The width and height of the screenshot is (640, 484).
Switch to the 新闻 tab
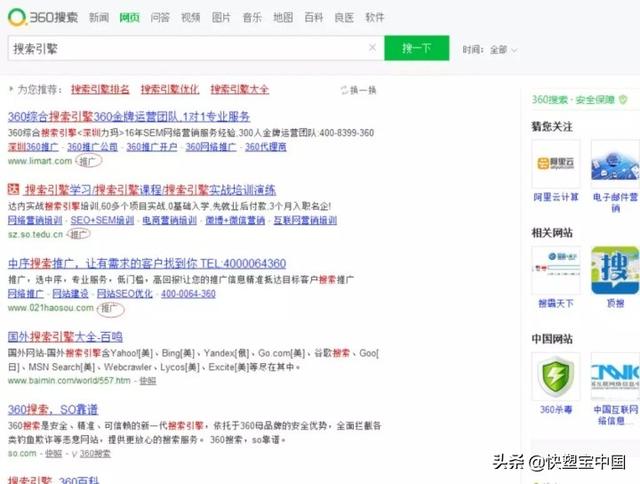click(x=99, y=18)
